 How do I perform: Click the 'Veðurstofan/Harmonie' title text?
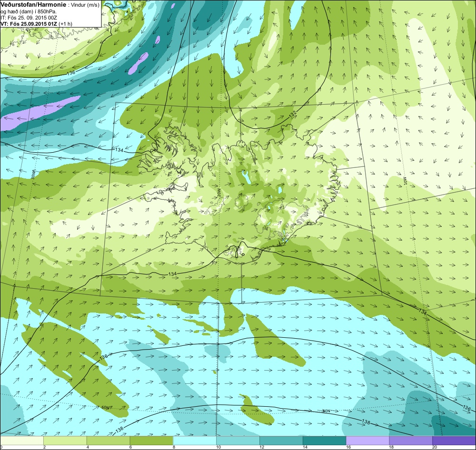tap(32, 5)
